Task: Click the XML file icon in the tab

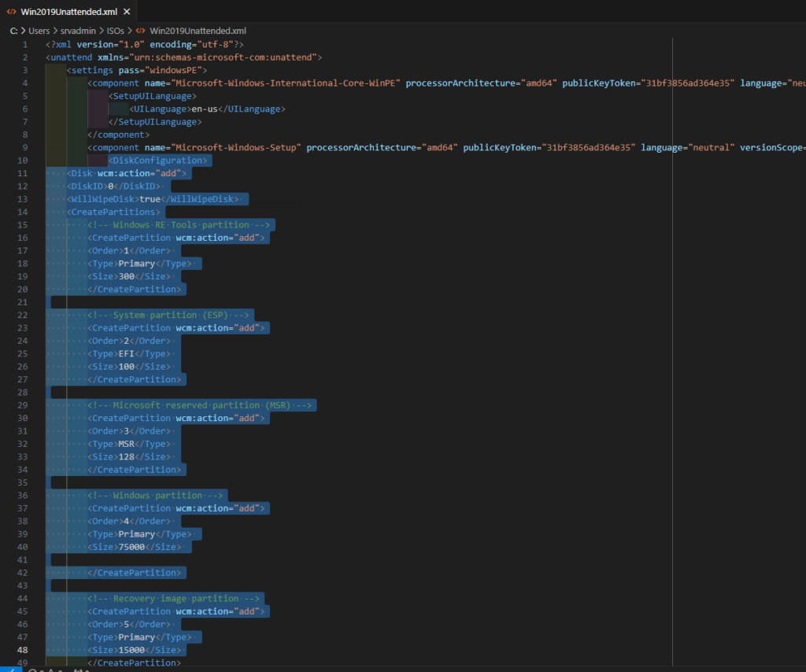Action: (x=12, y=12)
